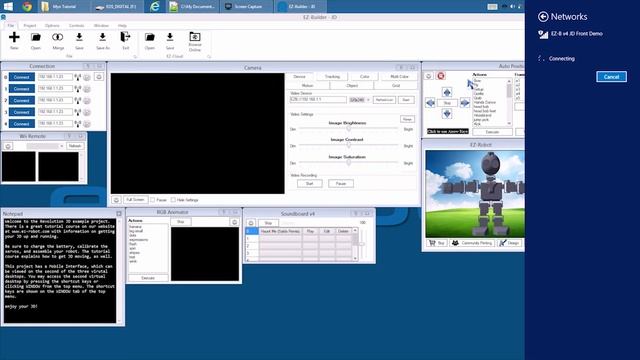Click the Save icon in the EZ-Cloud group

point(170,37)
